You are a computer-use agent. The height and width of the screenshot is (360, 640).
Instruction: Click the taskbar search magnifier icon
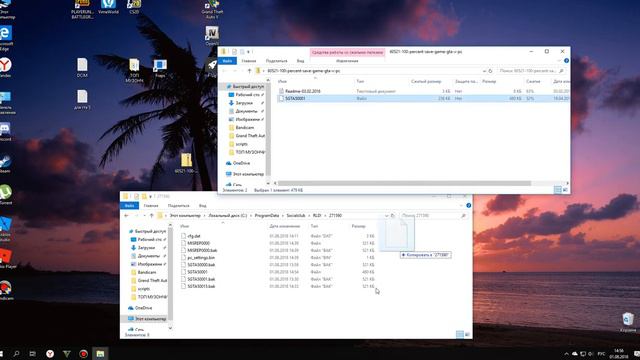tap(16, 353)
